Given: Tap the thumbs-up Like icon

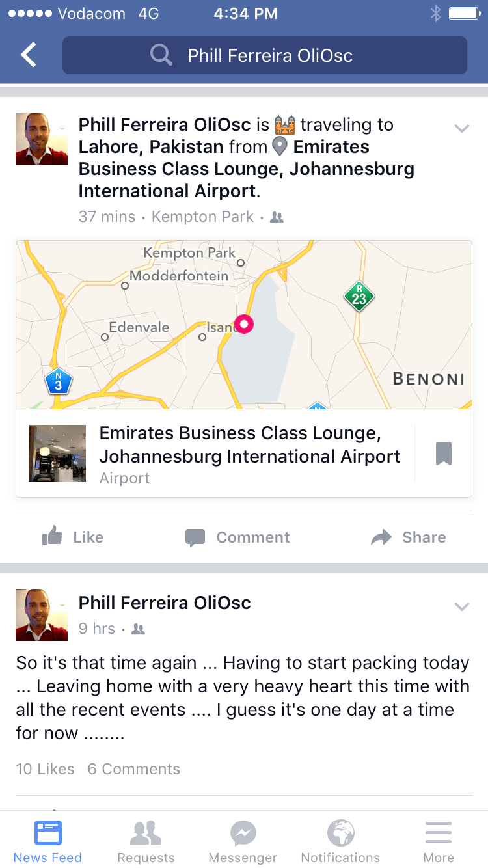Looking at the screenshot, I should (x=53, y=537).
